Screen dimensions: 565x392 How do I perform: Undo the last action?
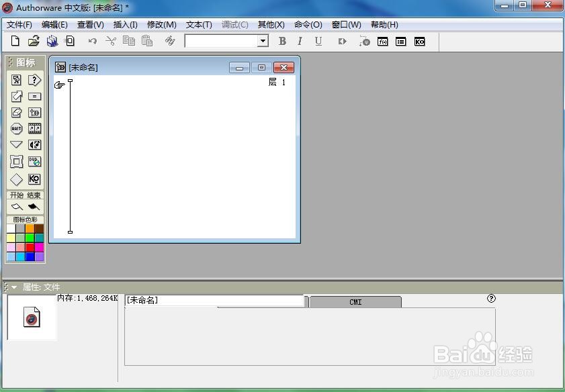click(x=93, y=42)
